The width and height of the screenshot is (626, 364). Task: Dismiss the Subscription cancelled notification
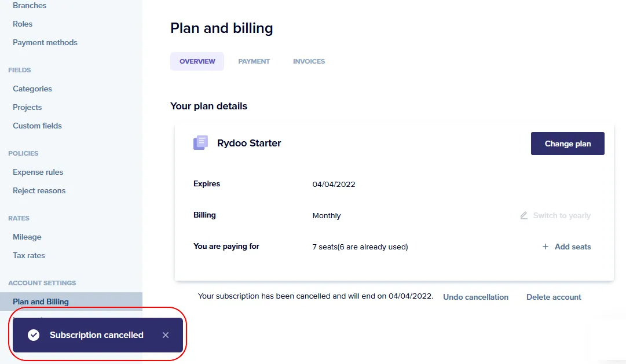pos(166,335)
